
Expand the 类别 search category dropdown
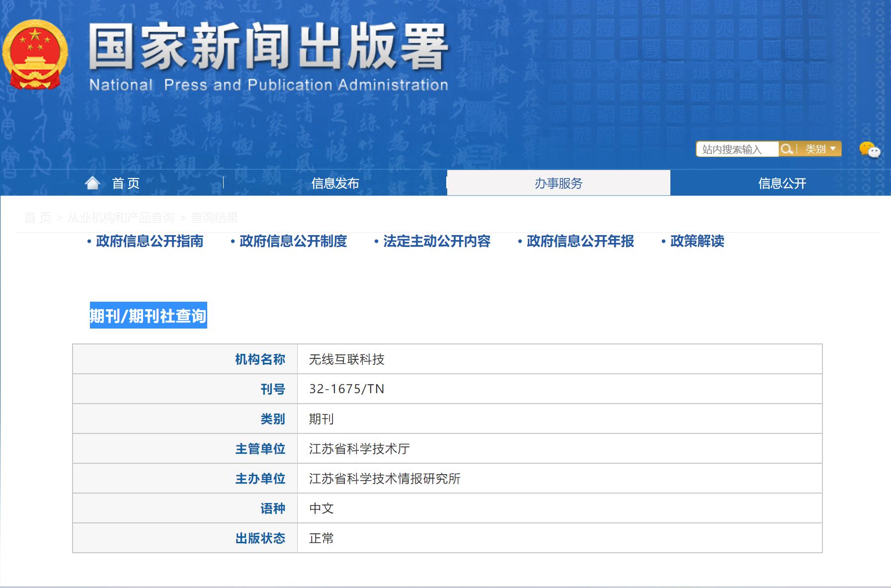820,149
